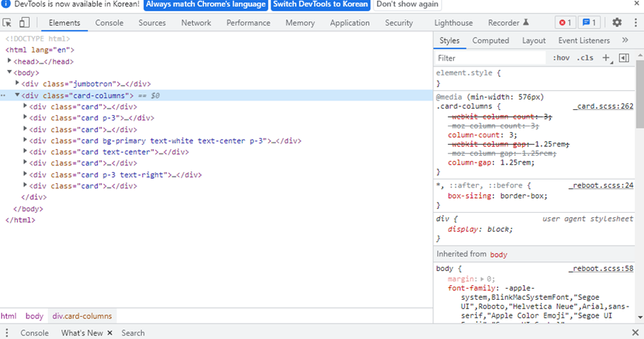
Task: Expand the bg-primary text-white card node
Action: click(x=25, y=140)
